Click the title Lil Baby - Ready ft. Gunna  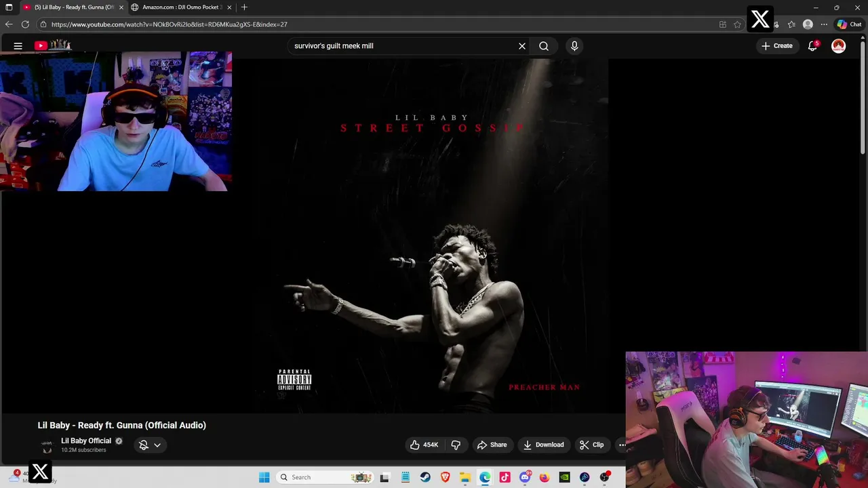click(x=122, y=425)
